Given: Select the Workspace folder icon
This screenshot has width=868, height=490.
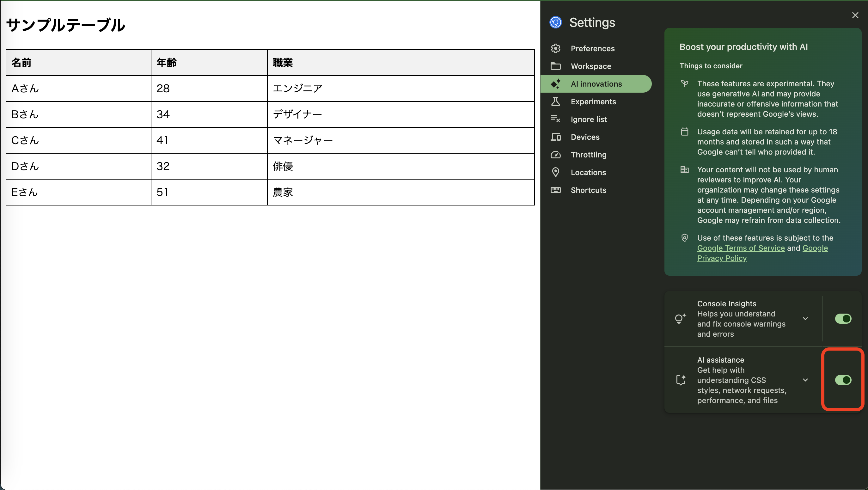Looking at the screenshot, I should pyautogui.click(x=556, y=66).
